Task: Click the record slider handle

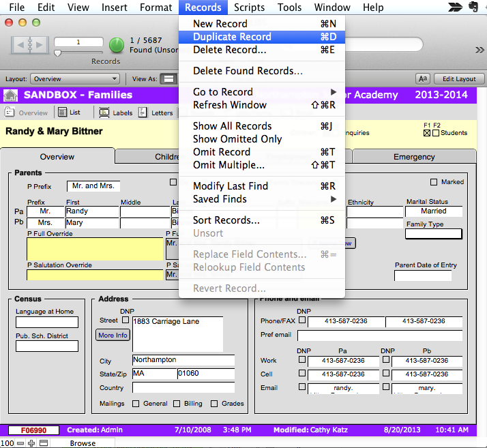Action: [x=58, y=53]
